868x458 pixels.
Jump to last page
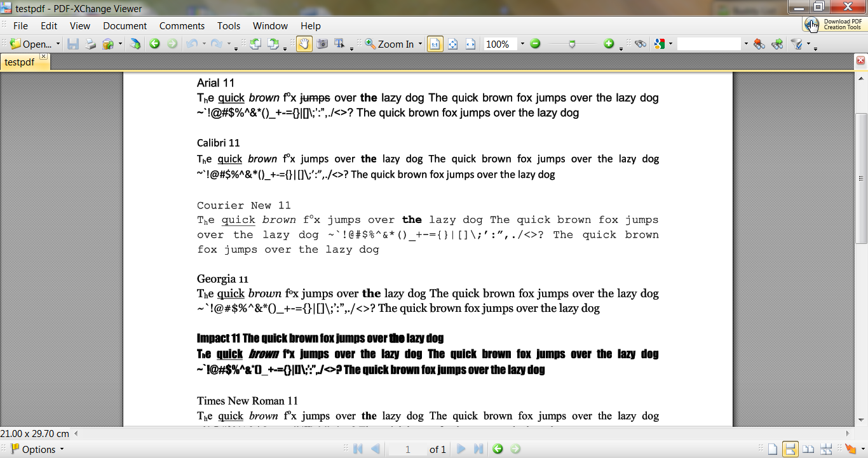coord(479,449)
